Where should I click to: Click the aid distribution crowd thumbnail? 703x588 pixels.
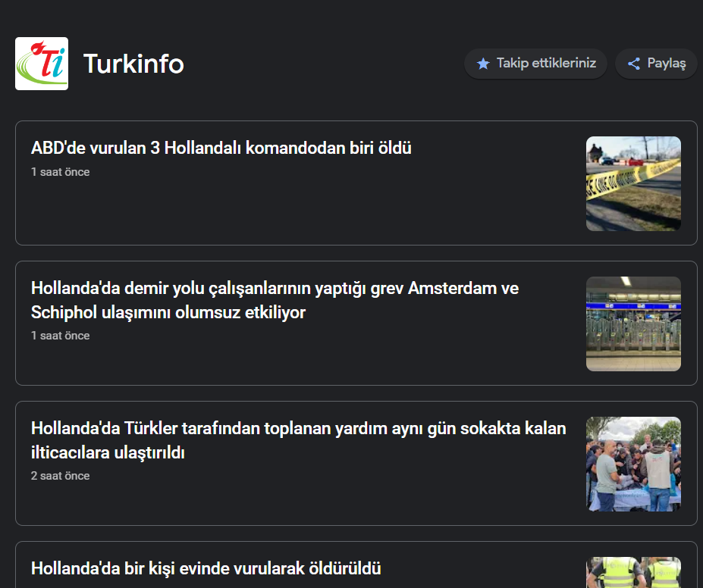coord(633,464)
